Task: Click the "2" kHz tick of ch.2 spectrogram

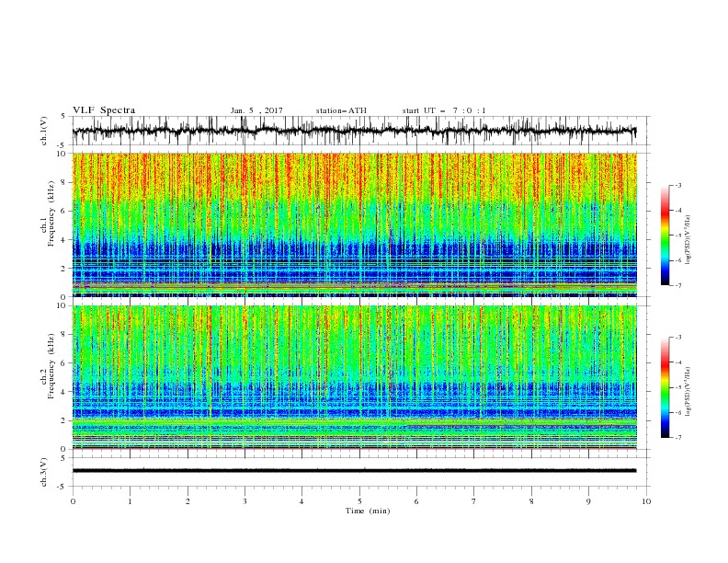Action: [x=63, y=420]
